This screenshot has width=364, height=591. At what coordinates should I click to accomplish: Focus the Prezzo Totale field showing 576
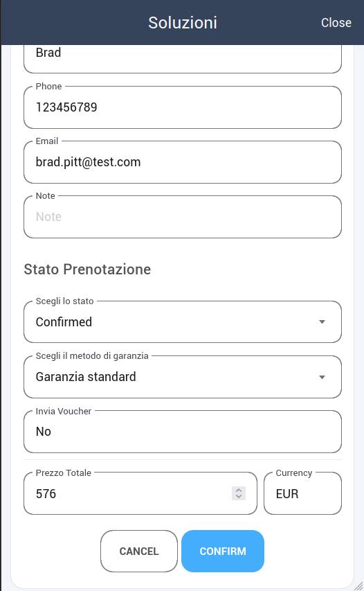tap(140, 493)
